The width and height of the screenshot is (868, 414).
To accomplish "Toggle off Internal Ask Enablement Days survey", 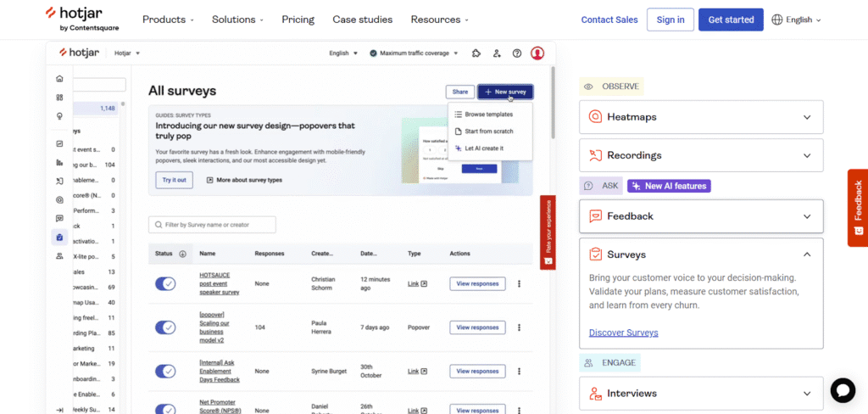I will tap(165, 371).
